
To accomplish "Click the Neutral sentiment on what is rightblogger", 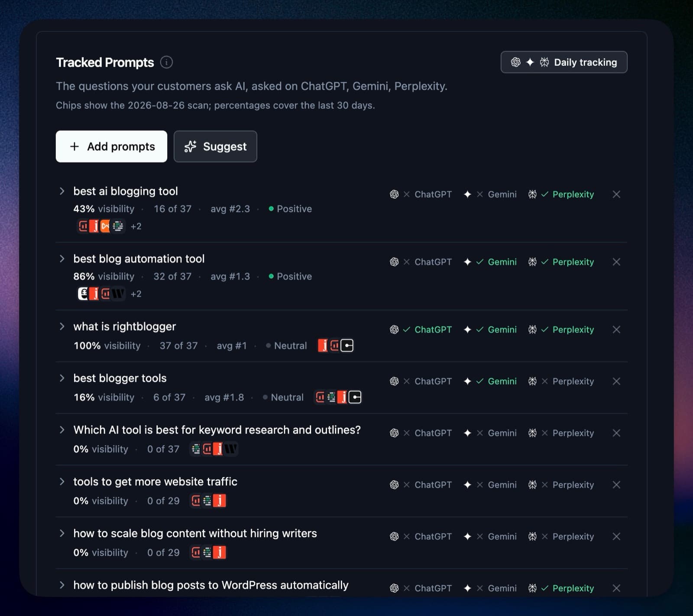I will point(286,345).
